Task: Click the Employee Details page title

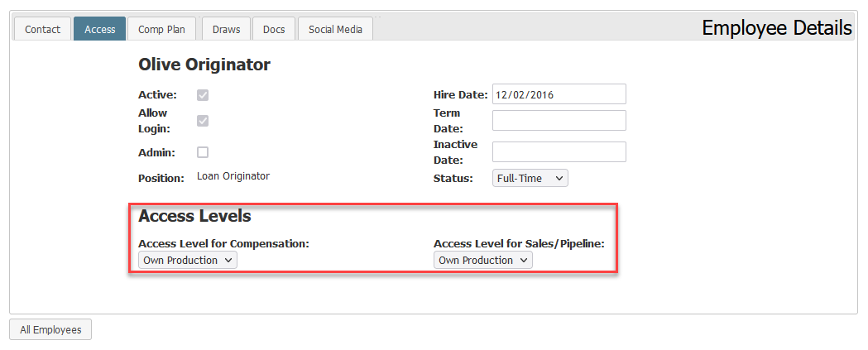Action: 777,27
